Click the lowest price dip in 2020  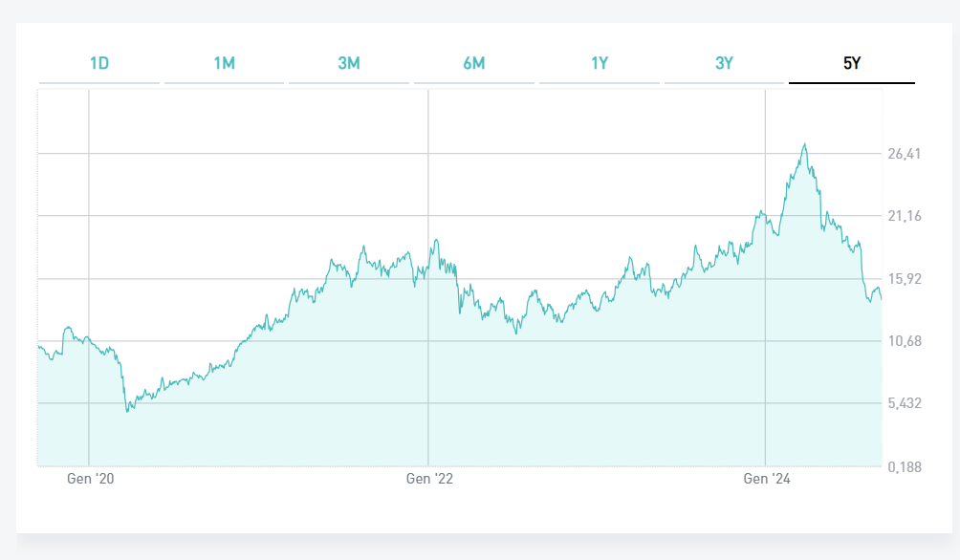[128, 411]
